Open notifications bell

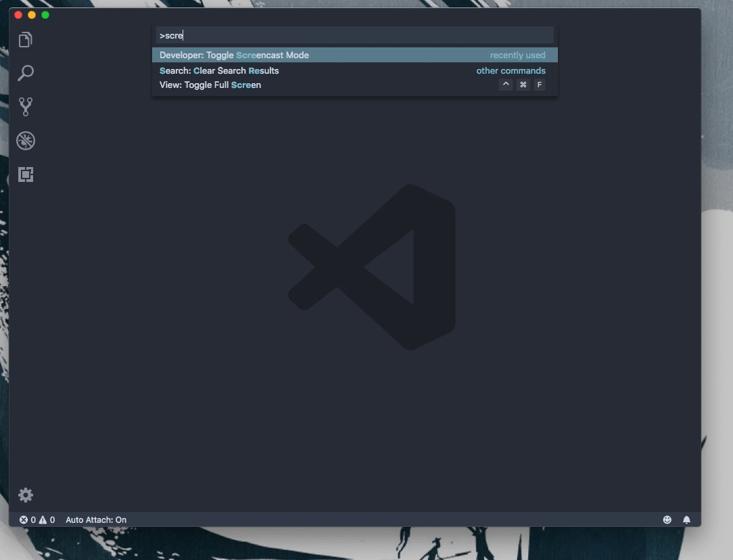[686, 520]
